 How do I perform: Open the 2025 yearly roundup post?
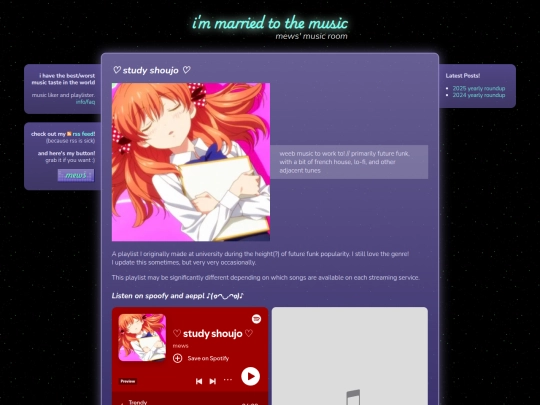[x=479, y=88]
